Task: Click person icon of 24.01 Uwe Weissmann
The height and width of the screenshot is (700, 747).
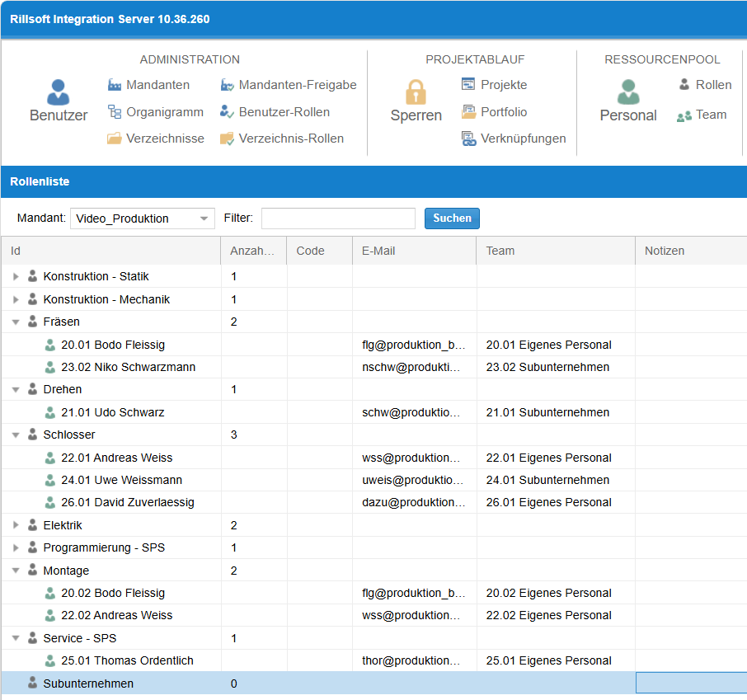Action: 50,480
